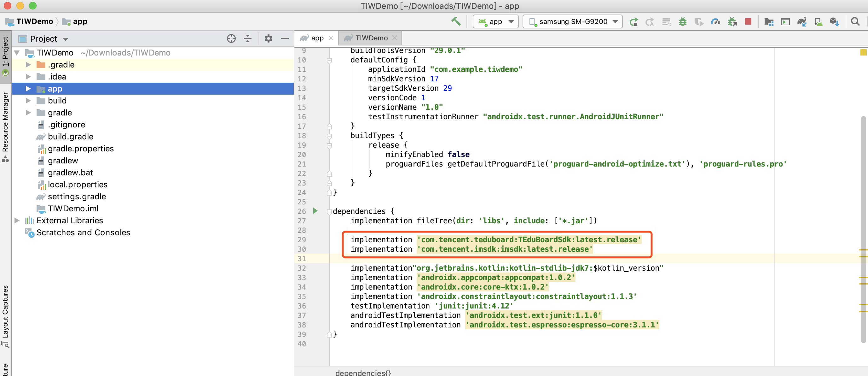This screenshot has width=868, height=376.
Task: Run dependencies block from gutter arrow
Action: [x=315, y=211]
